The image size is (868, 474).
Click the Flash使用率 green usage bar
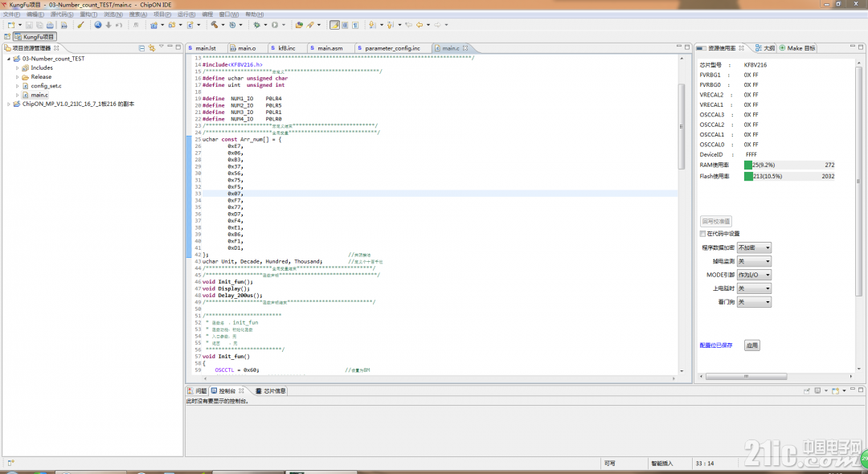748,177
